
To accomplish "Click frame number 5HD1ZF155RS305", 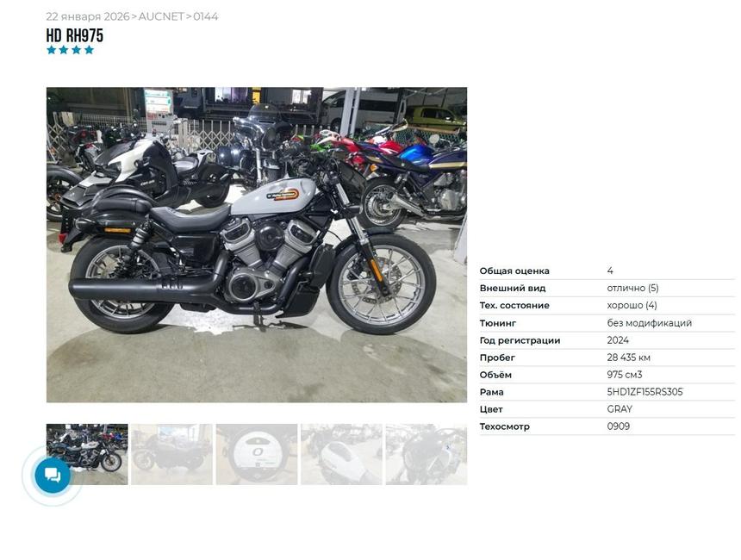I will [x=645, y=392].
